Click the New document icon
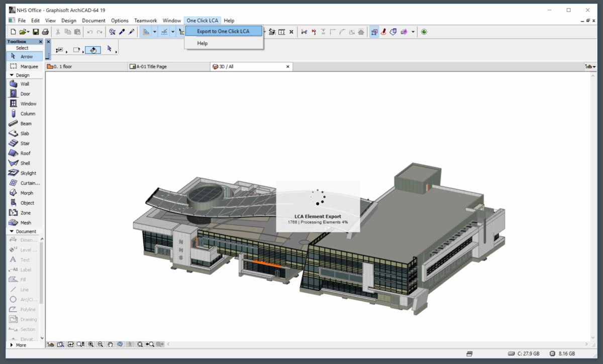Viewport: 603px width, 364px height. pos(14,32)
